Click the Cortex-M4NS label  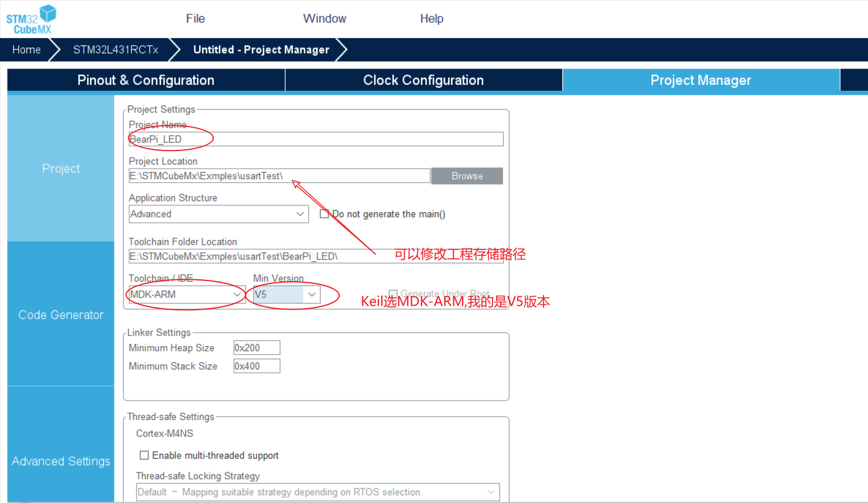tap(165, 433)
